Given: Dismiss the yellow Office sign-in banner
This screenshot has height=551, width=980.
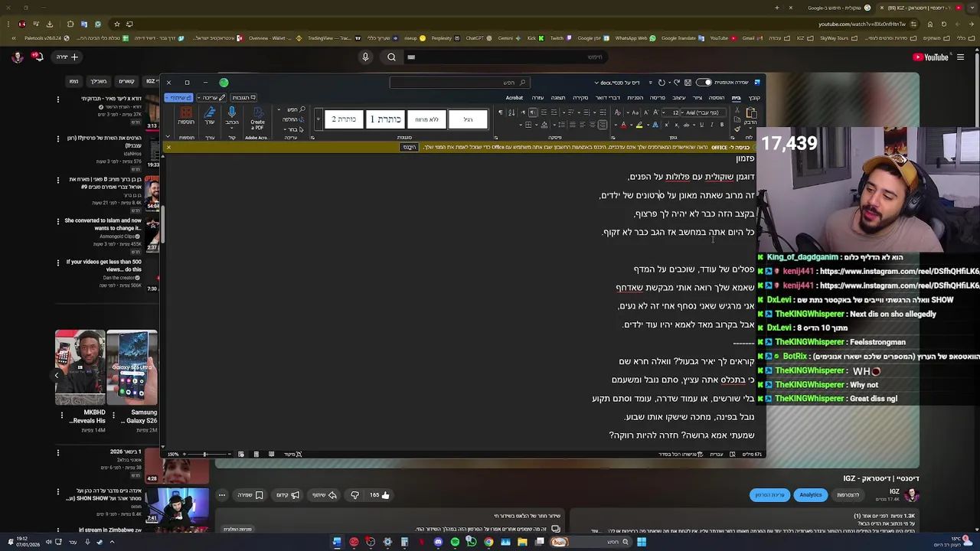Looking at the screenshot, I should (x=168, y=147).
